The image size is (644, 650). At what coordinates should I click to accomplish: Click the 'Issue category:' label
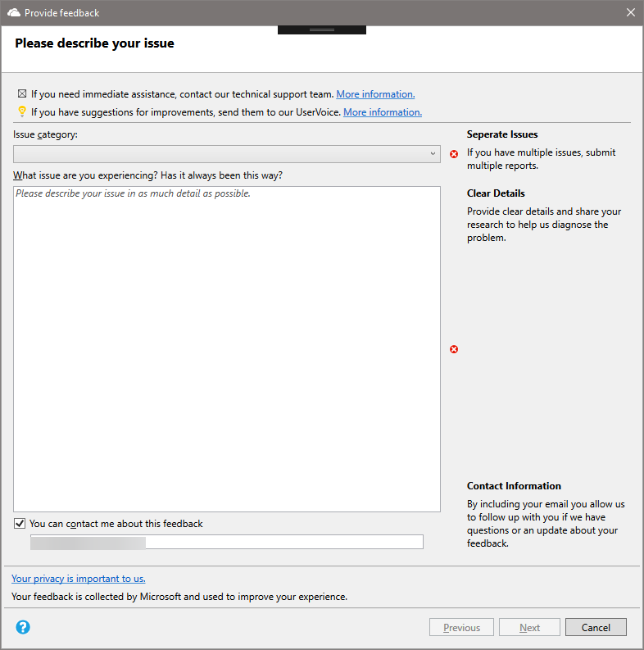pyautogui.click(x=45, y=134)
